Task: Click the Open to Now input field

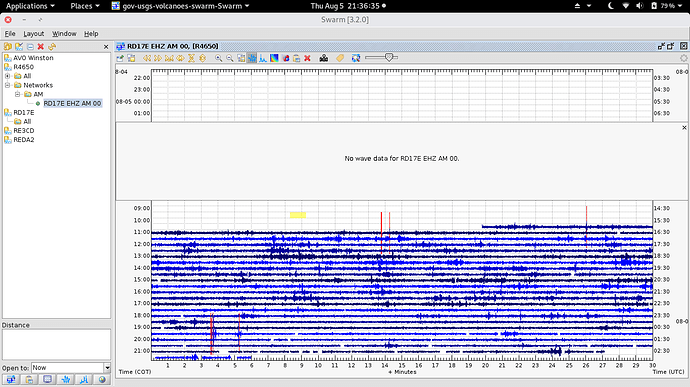Action: point(67,368)
